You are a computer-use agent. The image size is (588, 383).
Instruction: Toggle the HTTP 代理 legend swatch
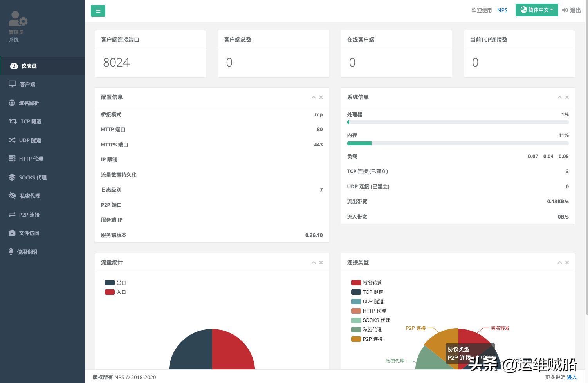point(356,311)
